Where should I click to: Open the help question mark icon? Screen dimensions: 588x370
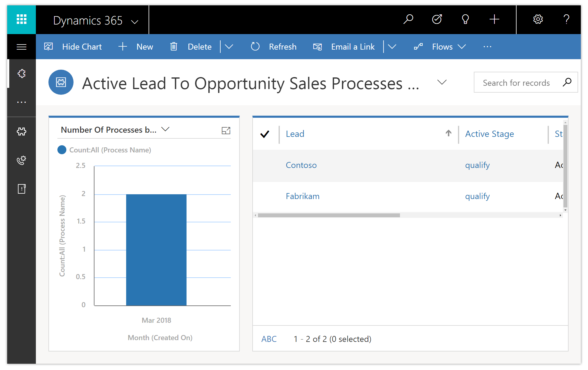click(566, 19)
